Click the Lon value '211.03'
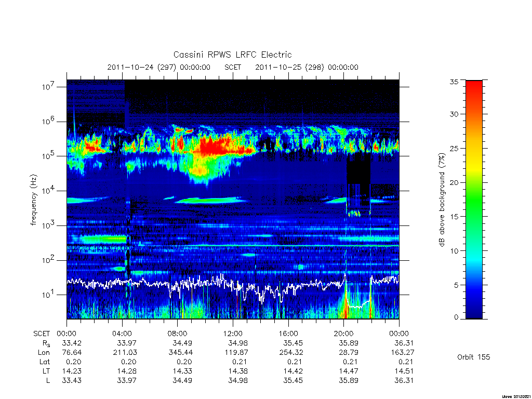 (125, 353)
